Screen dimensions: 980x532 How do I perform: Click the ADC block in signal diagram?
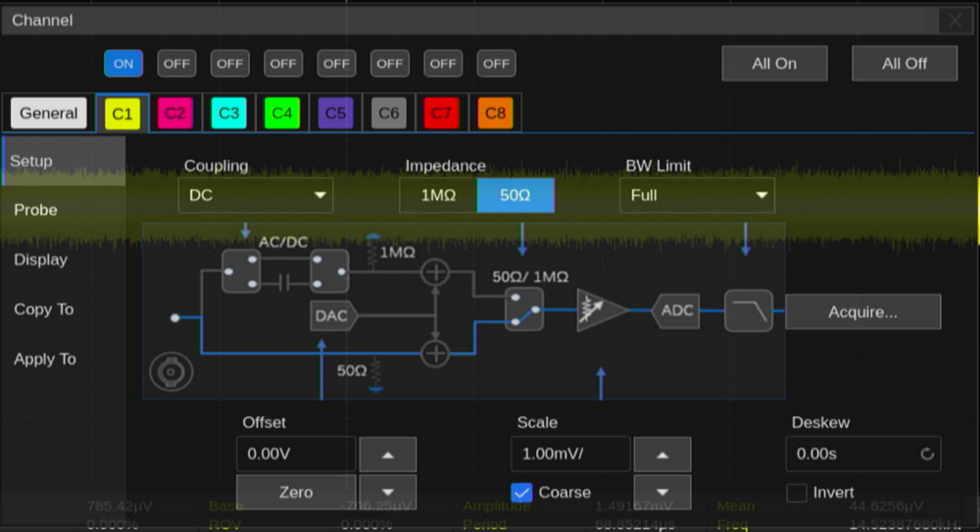tap(676, 311)
